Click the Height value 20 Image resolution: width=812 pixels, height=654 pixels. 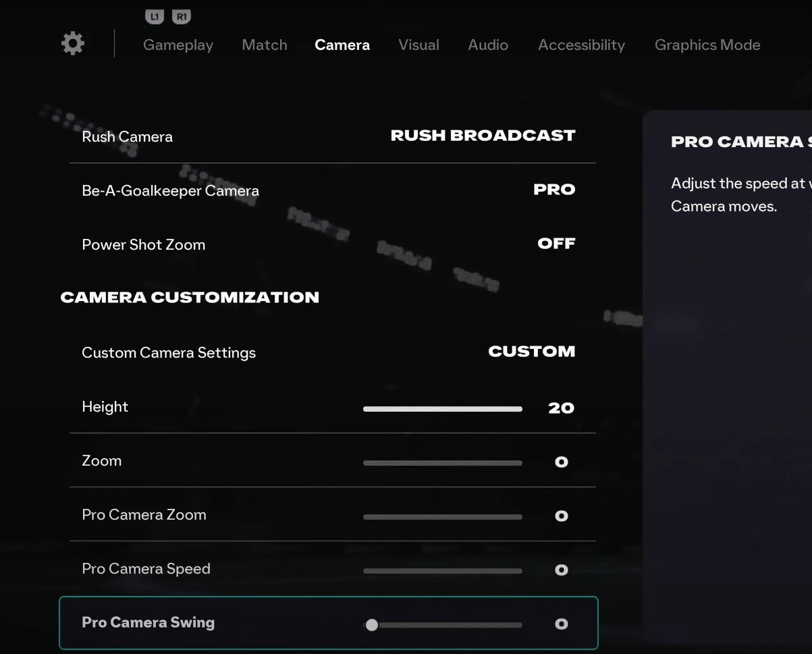561,408
